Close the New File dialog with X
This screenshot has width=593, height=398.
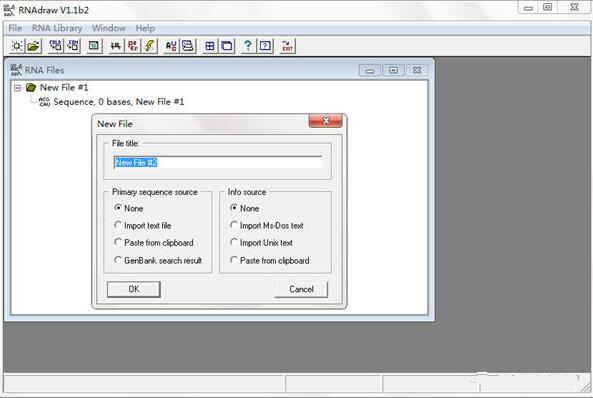(x=326, y=121)
